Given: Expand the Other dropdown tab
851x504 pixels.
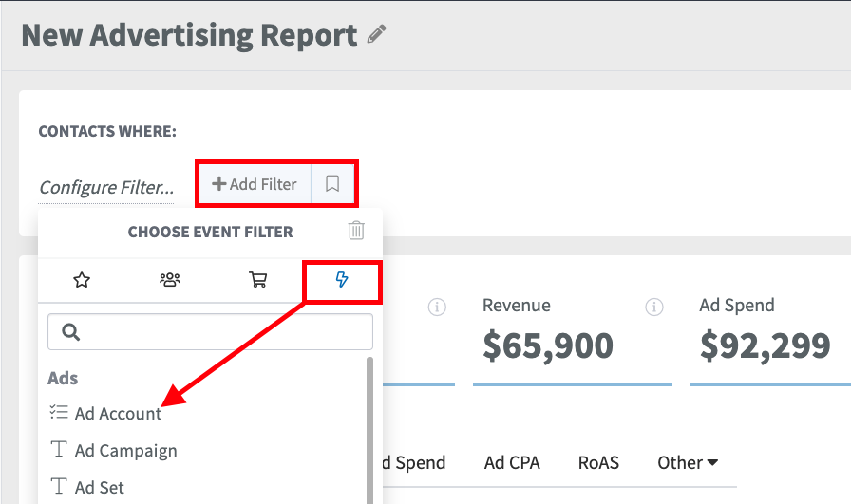Looking at the screenshot, I should 688,463.
